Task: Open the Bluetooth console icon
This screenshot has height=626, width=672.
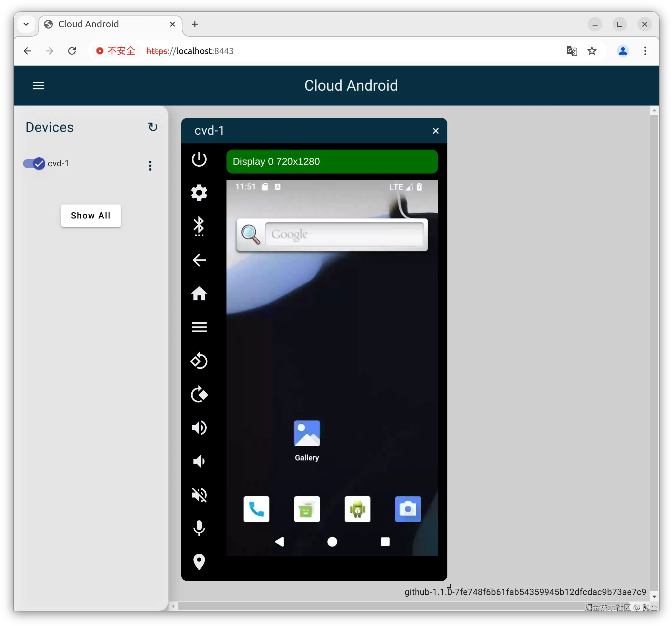Action: 199,226
